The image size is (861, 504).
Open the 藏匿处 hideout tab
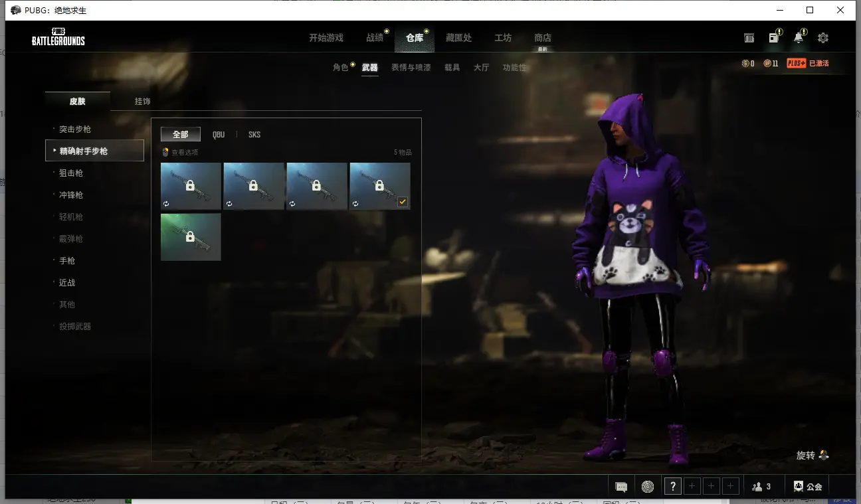tap(458, 38)
